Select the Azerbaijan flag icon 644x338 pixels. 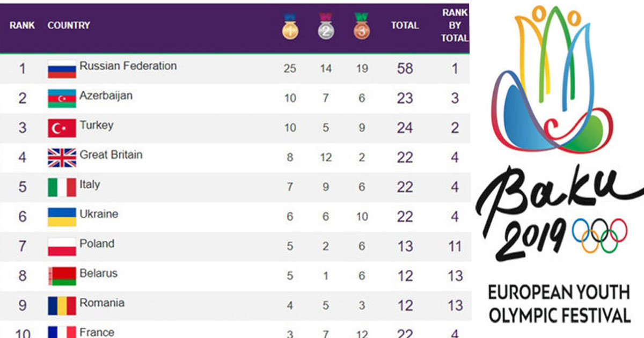click(x=62, y=99)
